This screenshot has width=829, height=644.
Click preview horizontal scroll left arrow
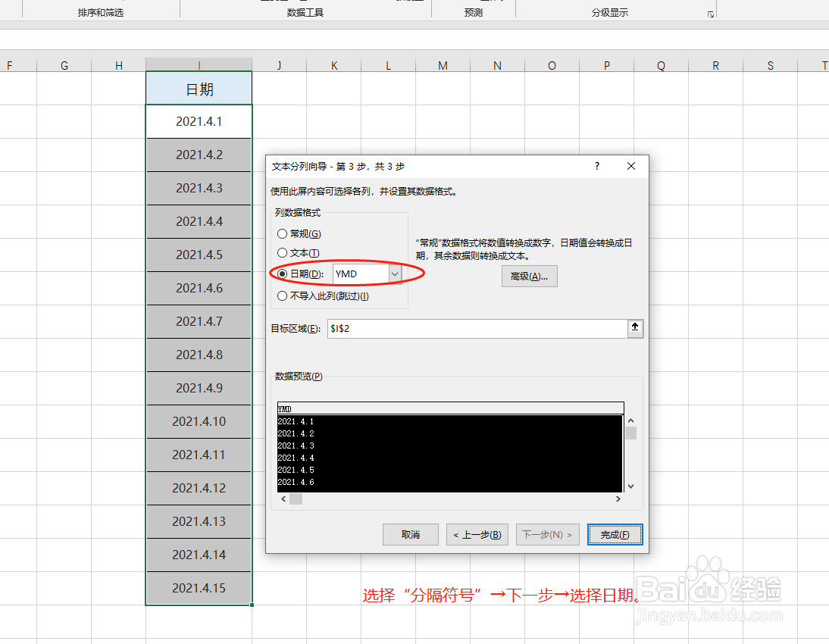coord(283,499)
